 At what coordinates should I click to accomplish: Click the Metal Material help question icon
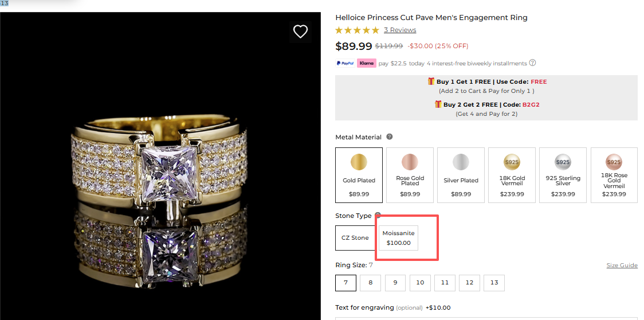tap(390, 136)
